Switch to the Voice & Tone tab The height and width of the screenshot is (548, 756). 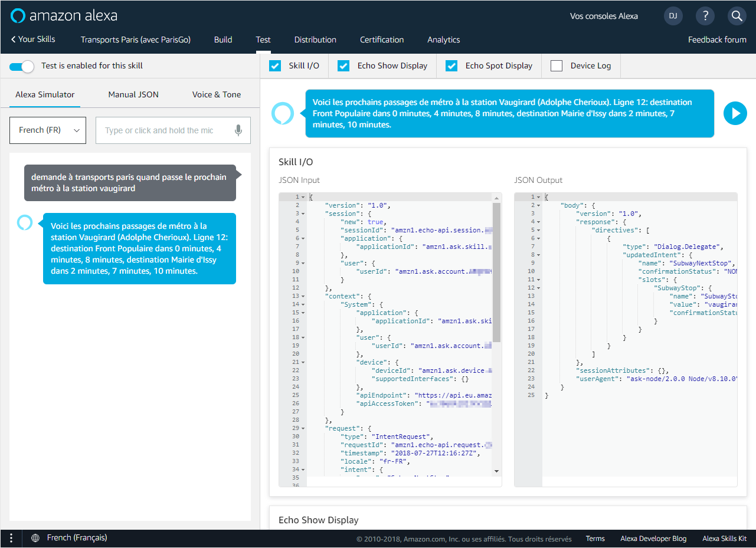coord(217,94)
